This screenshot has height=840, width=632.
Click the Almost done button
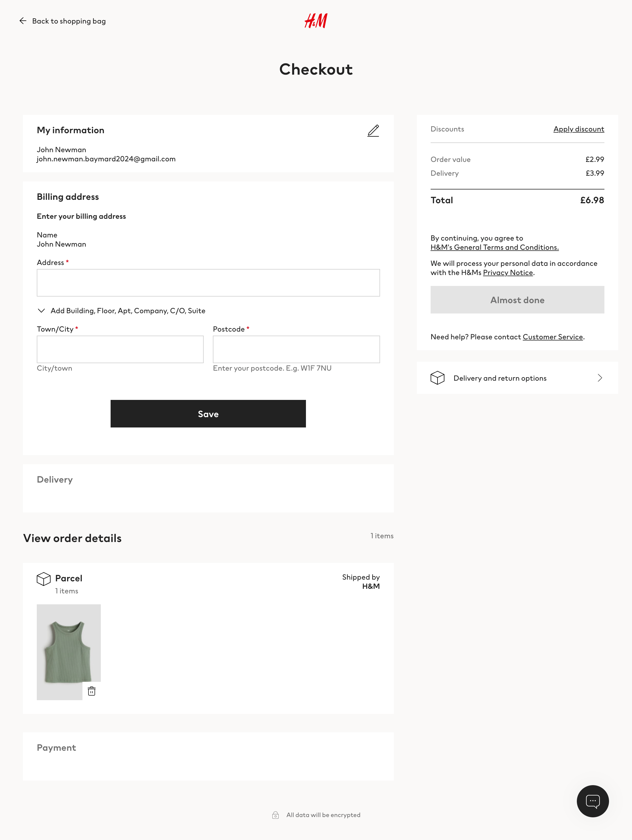point(517,300)
